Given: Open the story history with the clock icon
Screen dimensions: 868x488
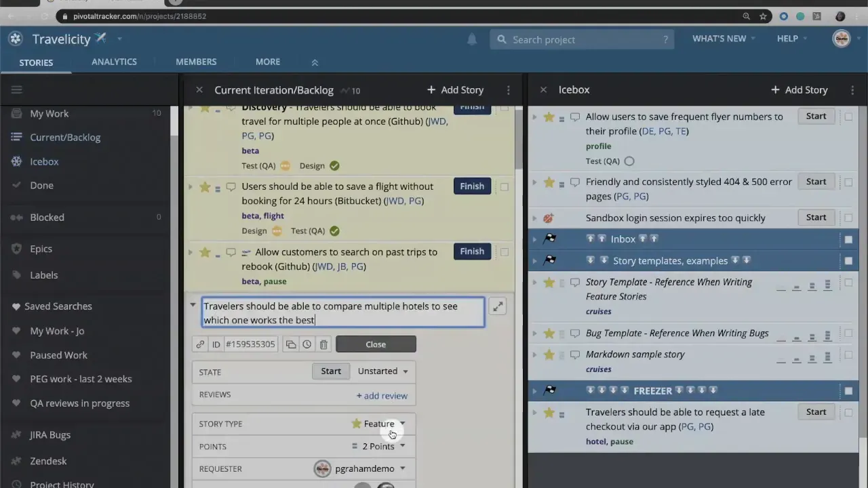Looking at the screenshot, I should click(x=307, y=344).
